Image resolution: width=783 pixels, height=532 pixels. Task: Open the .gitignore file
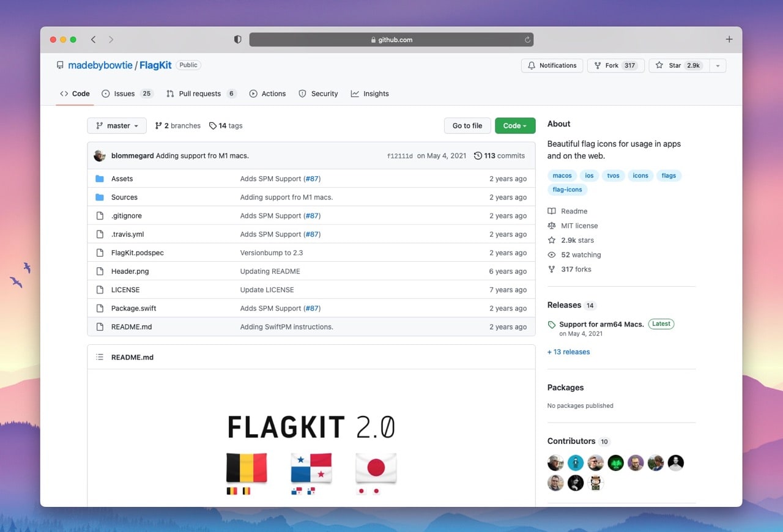coord(127,216)
